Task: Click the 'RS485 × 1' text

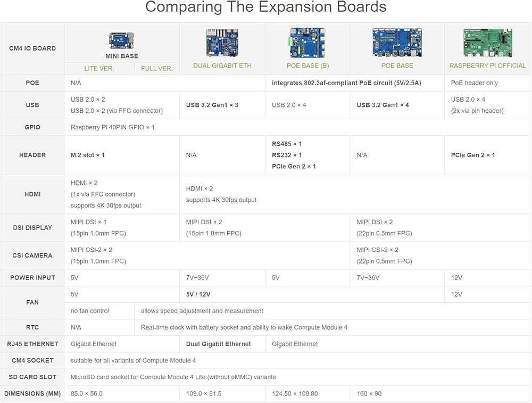Action: 287,144
